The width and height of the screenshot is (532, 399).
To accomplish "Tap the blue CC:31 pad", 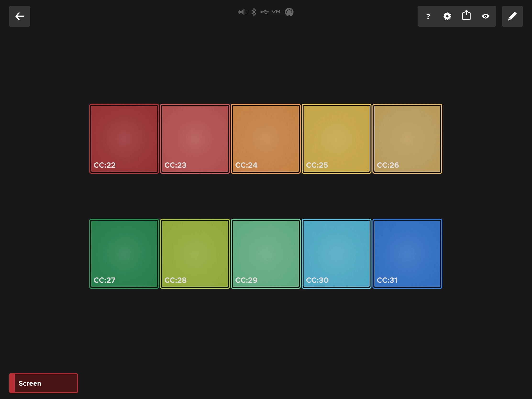I will tap(407, 254).
